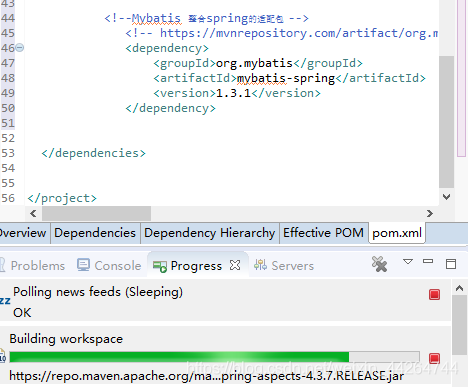Switch to the Problems tab
The height and width of the screenshot is (387, 468).
pyautogui.click(x=33, y=265)
